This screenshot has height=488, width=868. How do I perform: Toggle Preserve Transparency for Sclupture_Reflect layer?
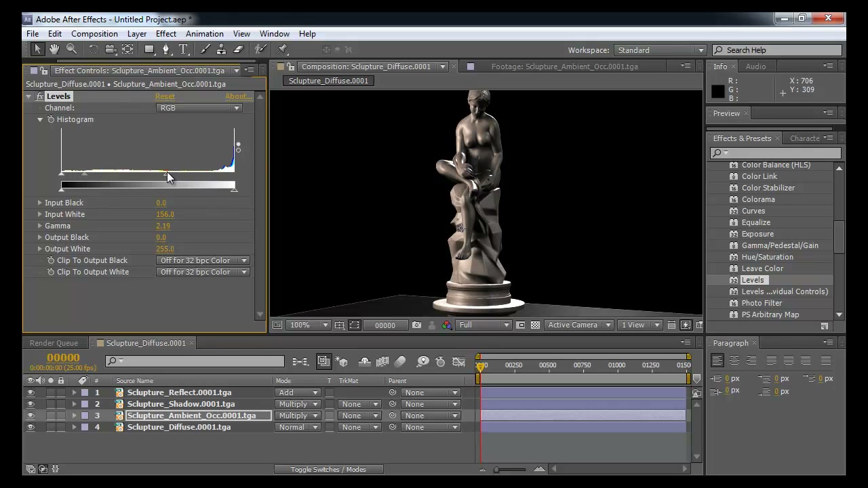coord(330,392)
